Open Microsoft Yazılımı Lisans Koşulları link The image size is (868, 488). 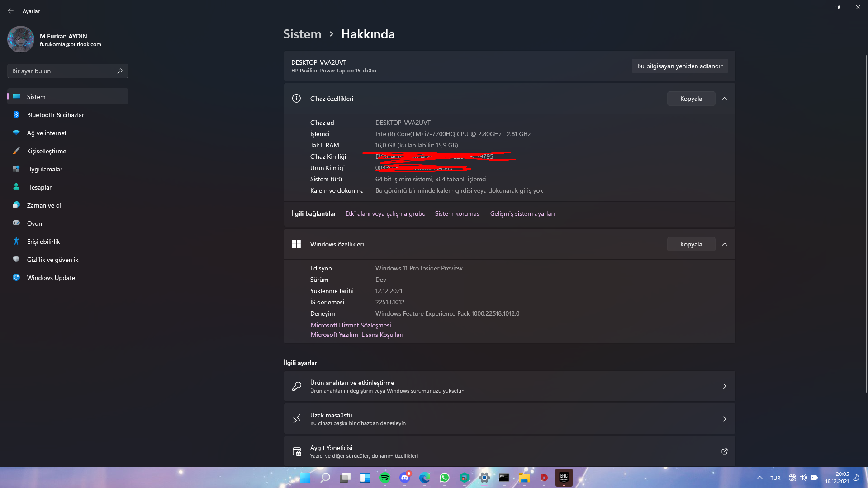(357, 335)
